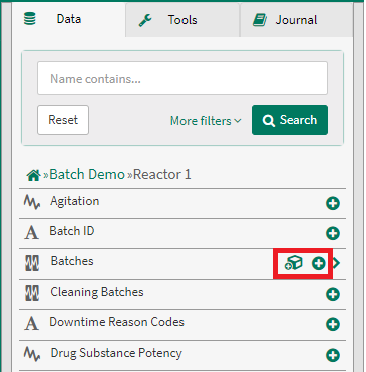Go to home via breadcrumb house icon

(33, 175)
